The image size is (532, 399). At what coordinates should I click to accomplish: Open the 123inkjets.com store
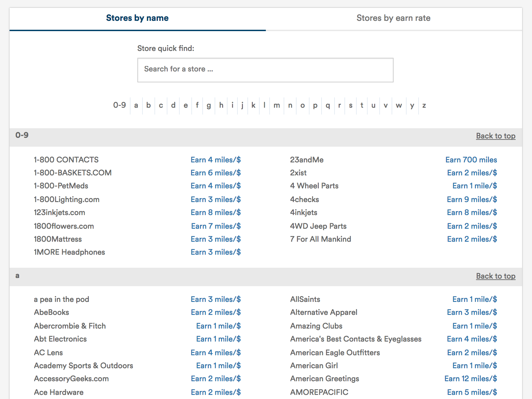[x=59, y=212]
